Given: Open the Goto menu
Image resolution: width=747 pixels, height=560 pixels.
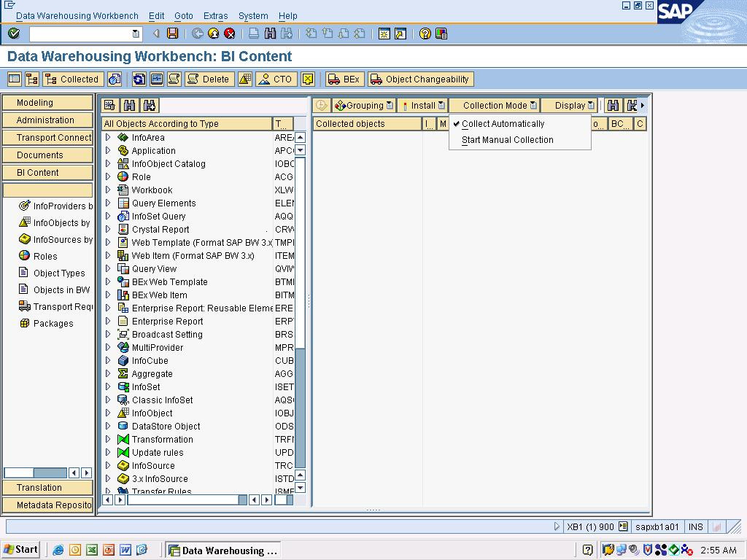Looking at the screenshot, I should pos(183,16).
